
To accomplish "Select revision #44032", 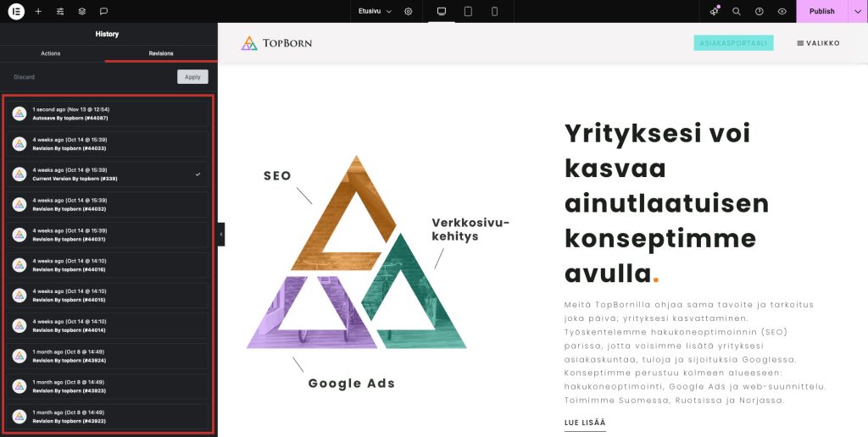I will click(x=108, y=205).
